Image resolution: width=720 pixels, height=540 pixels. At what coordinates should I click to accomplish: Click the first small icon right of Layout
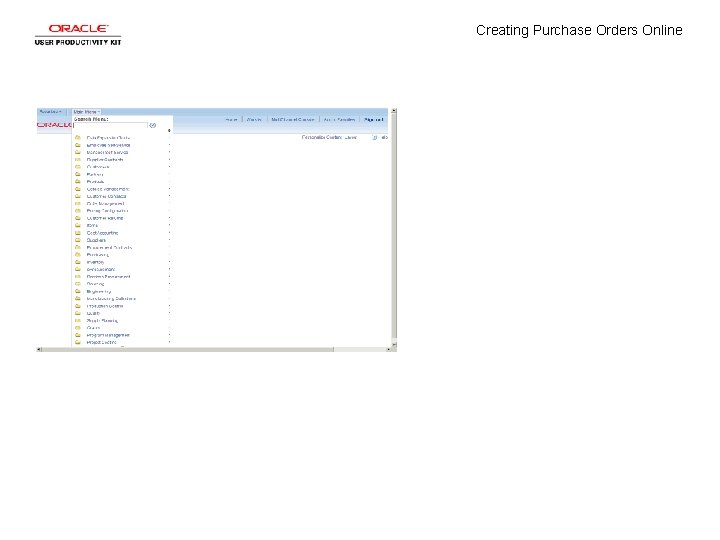tap(374, 137)
